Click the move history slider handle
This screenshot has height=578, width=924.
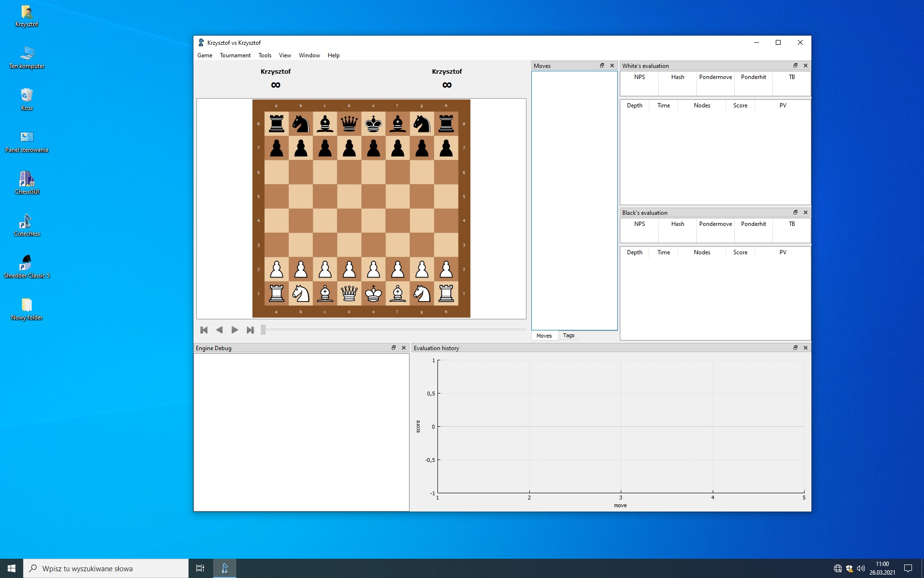[263, 330]
